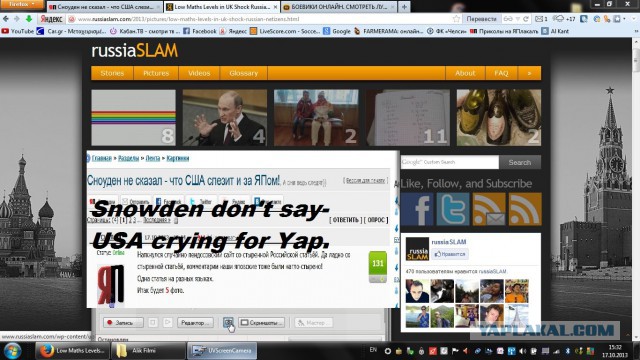Close the Low Maths Levels tab
Viewport: 640px width, 360px height.
(x=275, y=7)
